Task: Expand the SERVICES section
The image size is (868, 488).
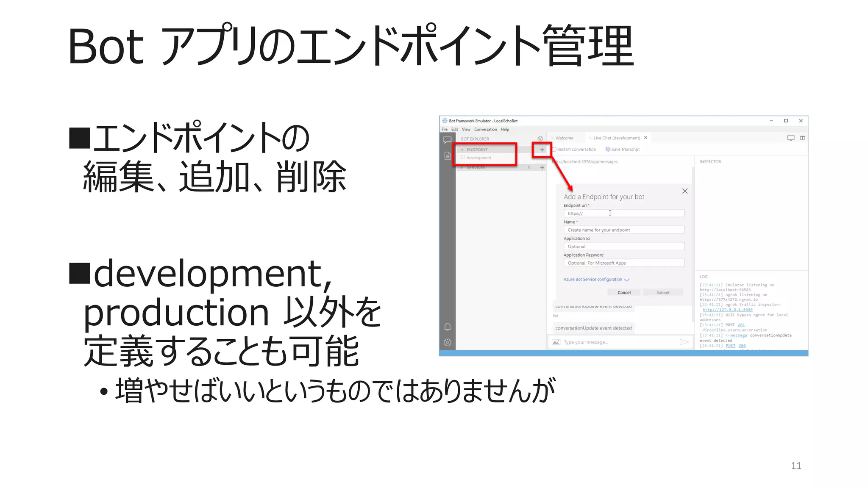Action: pos(462,167)
